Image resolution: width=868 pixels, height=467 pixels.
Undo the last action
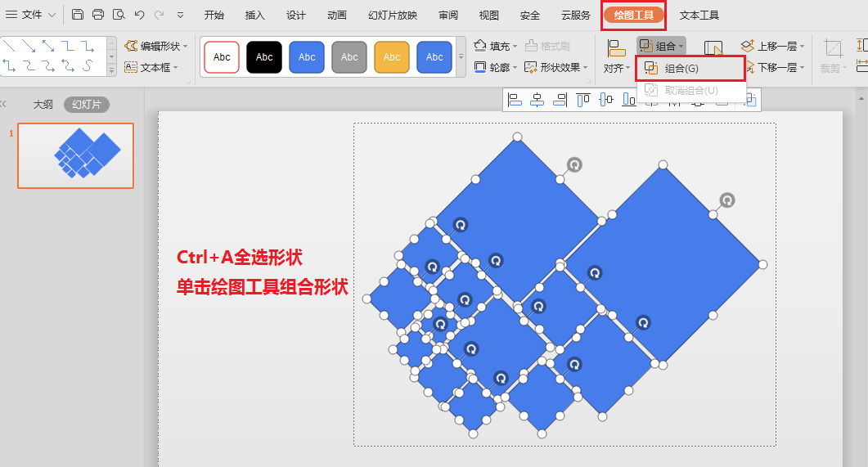[140, 15]
